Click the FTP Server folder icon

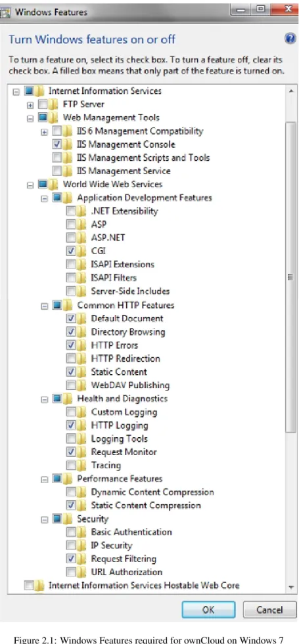[54, 104]
